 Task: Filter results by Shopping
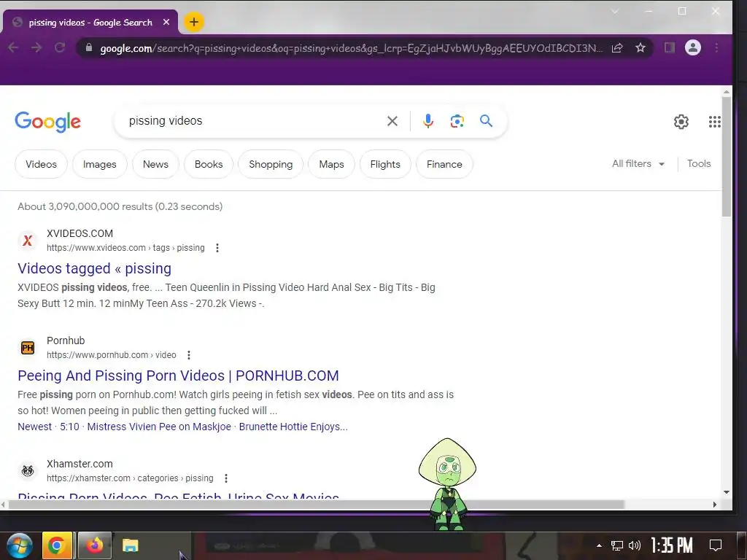(x=271, y=164)
